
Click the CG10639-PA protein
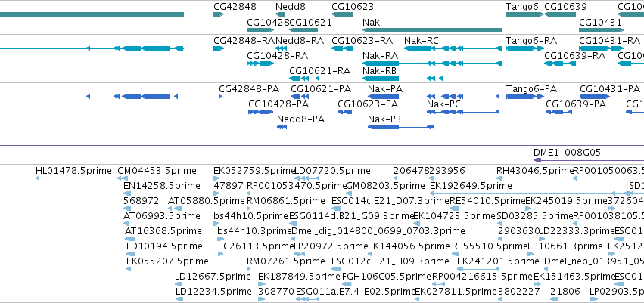pos(559,112)
